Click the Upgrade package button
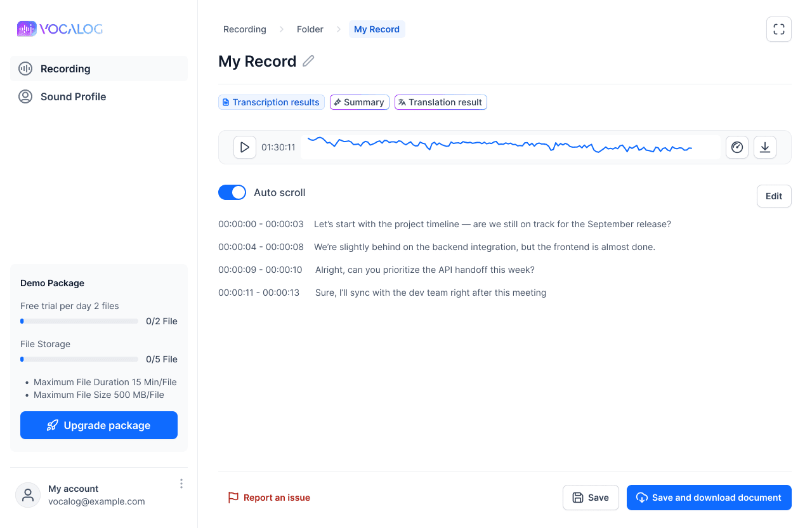 pyautogui.click(x=98, y=425)
